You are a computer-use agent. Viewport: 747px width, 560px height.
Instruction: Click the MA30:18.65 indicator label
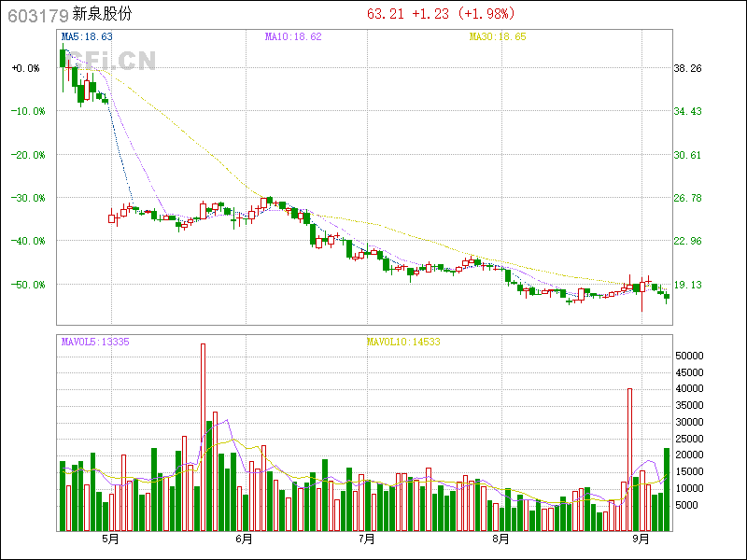(x=498, y=36)
